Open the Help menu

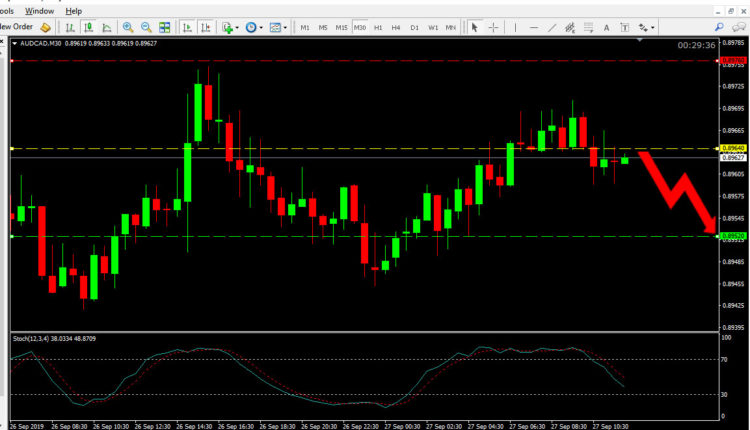pos(74,11)
